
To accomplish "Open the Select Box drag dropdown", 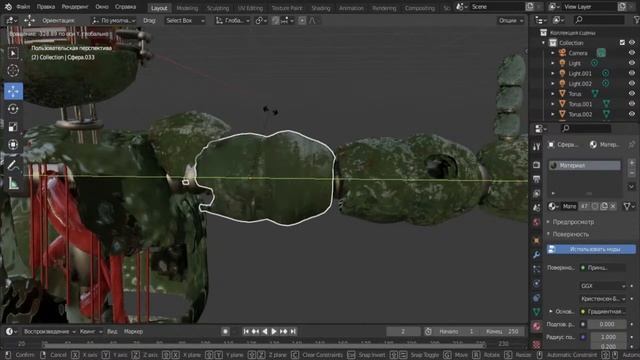I will (184, 20).
